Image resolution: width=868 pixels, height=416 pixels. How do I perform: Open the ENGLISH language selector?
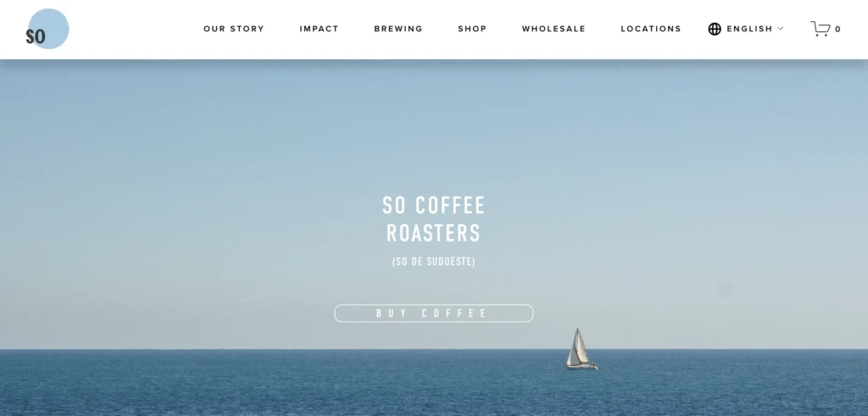click(x=749, y=29)
